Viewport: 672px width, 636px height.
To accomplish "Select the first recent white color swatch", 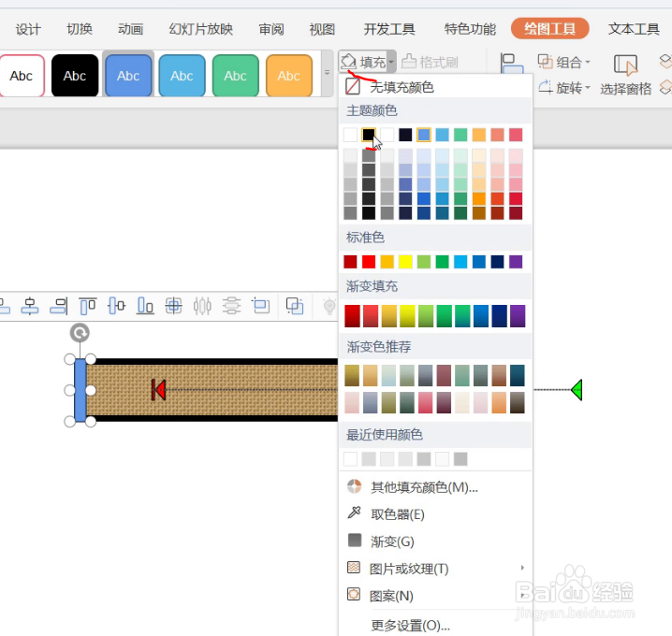I will coord(351,459).
